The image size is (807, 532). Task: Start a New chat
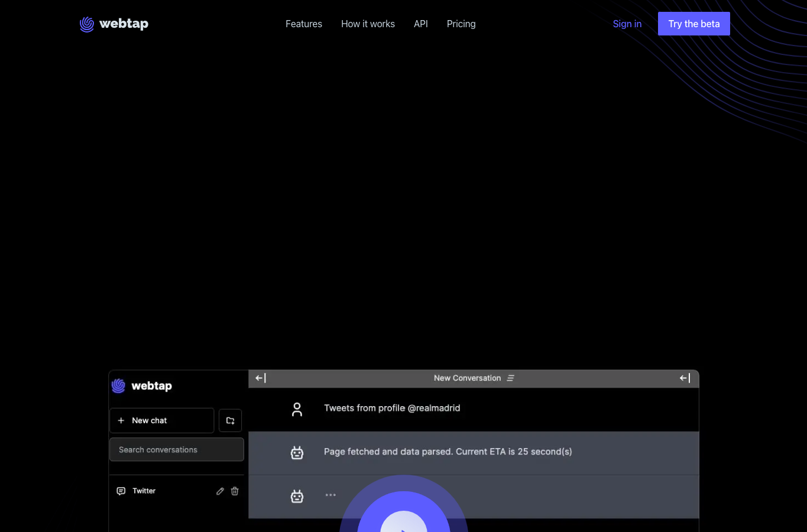[161, 420]
